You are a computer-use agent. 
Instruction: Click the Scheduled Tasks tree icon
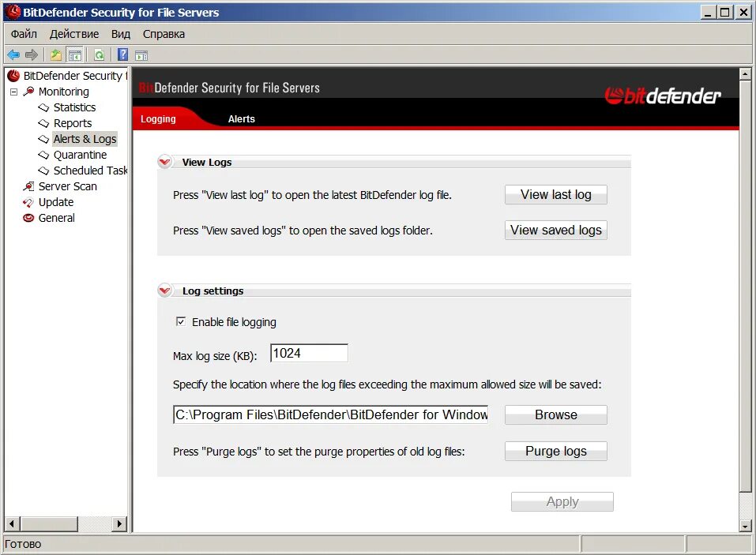point(44,171)
